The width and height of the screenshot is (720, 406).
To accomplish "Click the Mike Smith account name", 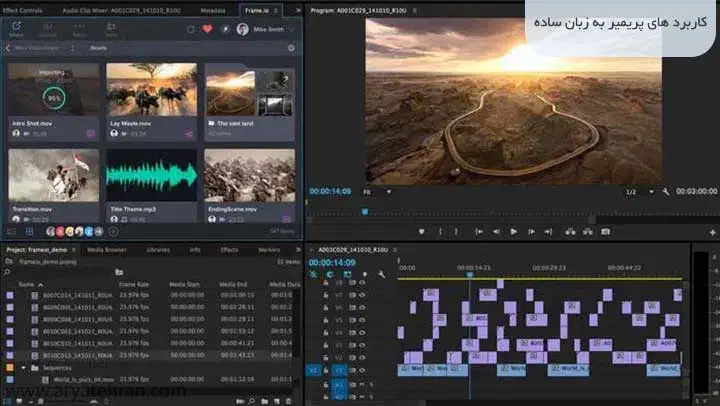I will [x=267, y=29].
